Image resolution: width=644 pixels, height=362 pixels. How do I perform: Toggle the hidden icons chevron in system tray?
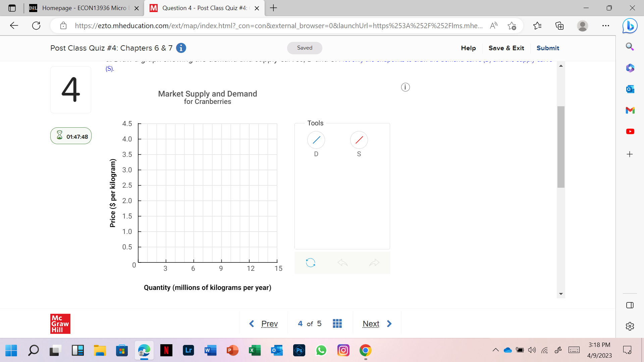(x=496, y=350)
